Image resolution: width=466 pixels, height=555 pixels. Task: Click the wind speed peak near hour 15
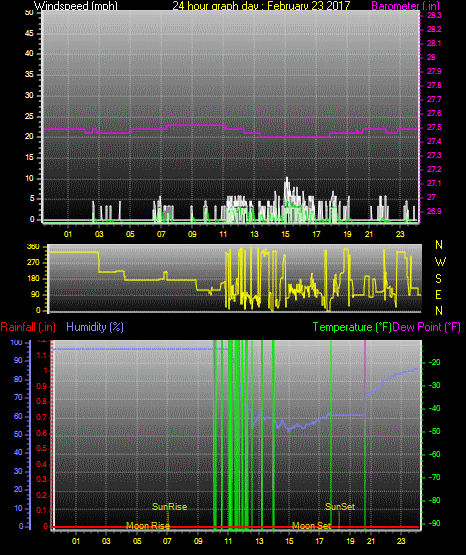click(x=287, y=178)
